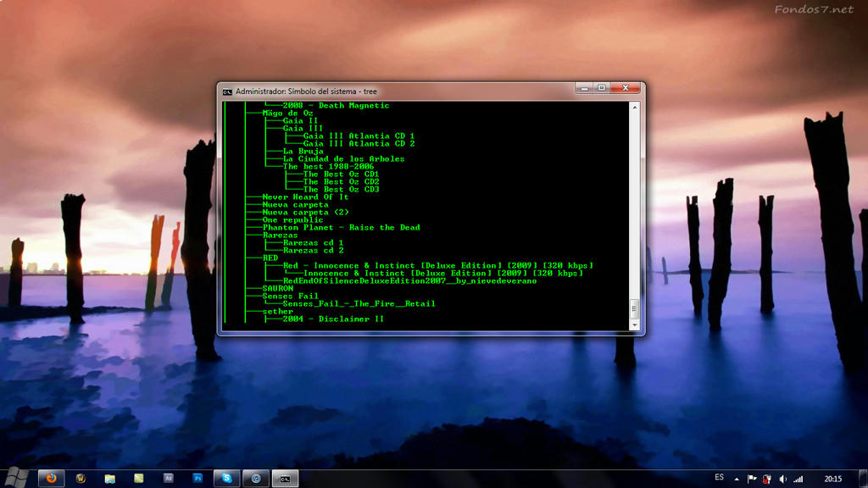868x488 pixels.
Task: Open the Action Center flag icon
Action: (x=752, y=479)
